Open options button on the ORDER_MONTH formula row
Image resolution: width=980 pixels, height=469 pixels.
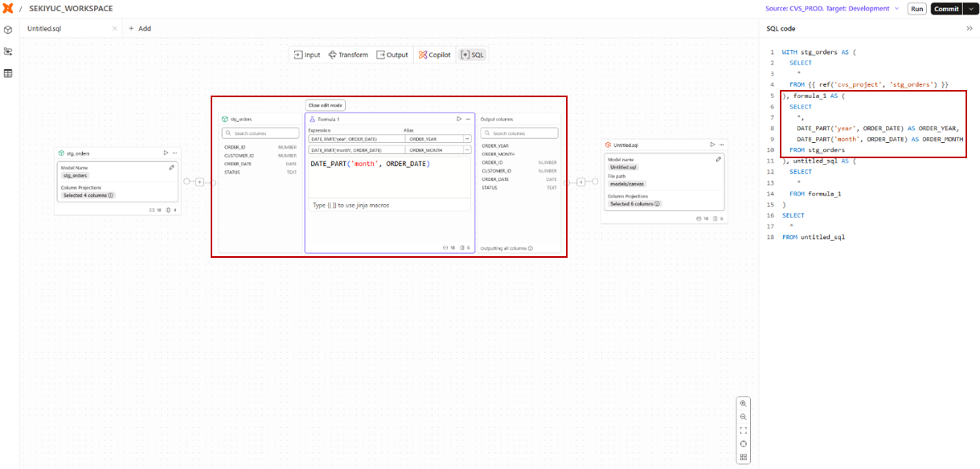coord(467,150)
